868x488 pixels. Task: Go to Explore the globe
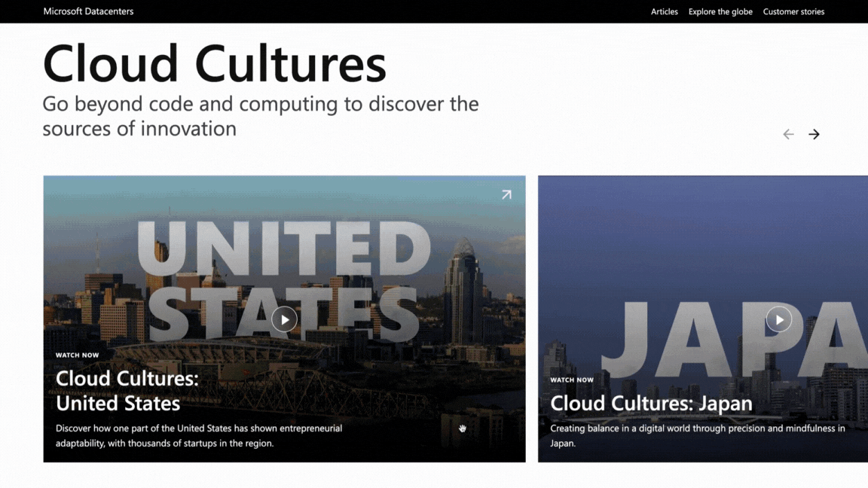click(720, 11)
